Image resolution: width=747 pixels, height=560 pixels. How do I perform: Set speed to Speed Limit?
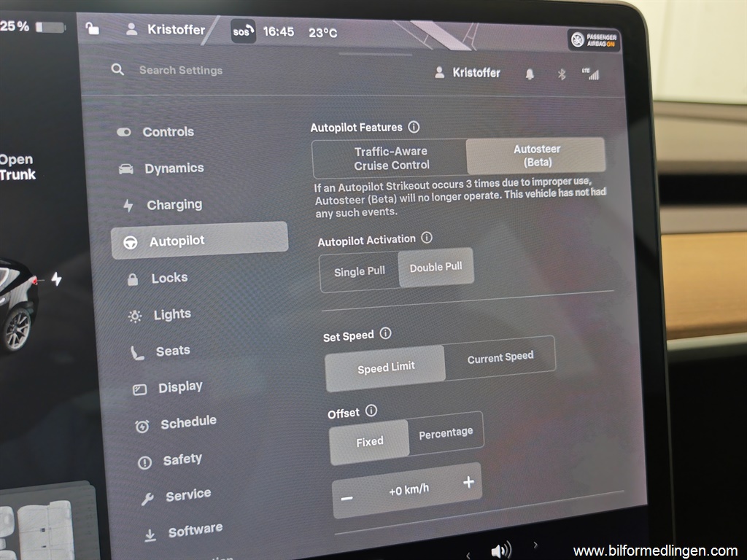pos(385,367)
